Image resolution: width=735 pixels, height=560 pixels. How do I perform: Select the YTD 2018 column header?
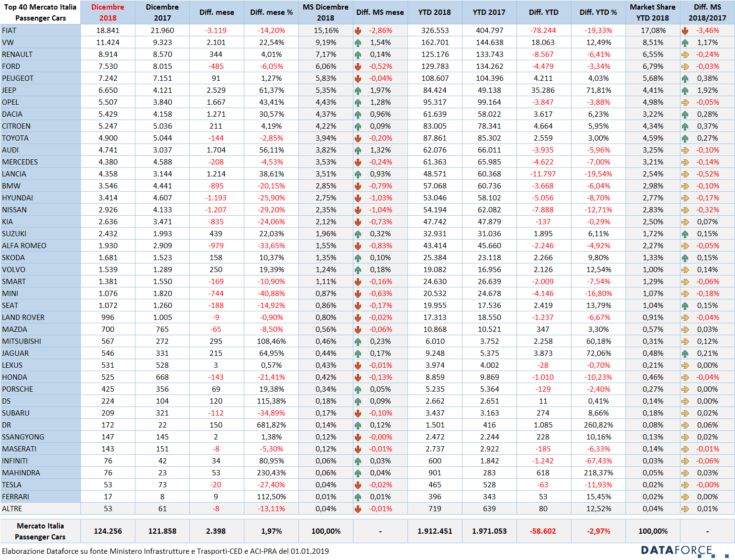(x=435, y=12)
